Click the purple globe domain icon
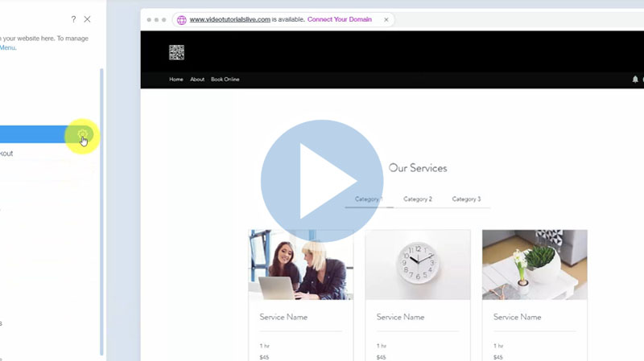 181,19
